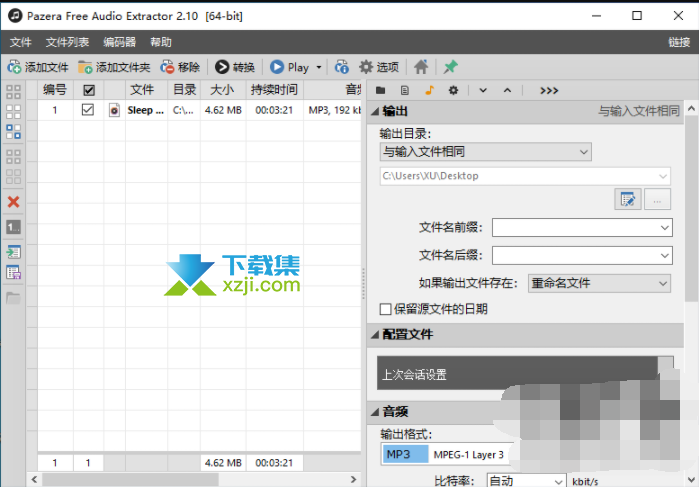
Task: Click the browse ... button for output directory
Action: pos(658,199)
